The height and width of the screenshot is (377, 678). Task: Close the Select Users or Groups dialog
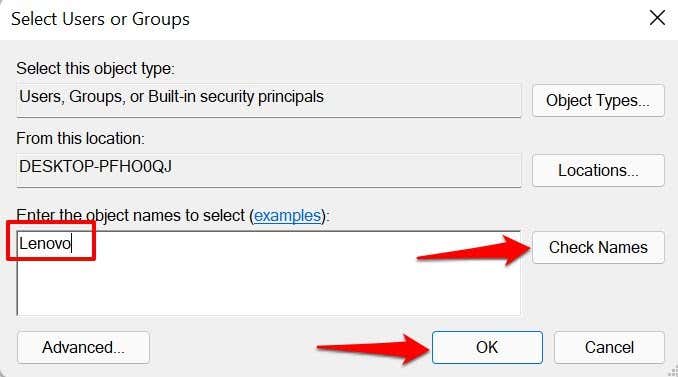pos(657,18)
